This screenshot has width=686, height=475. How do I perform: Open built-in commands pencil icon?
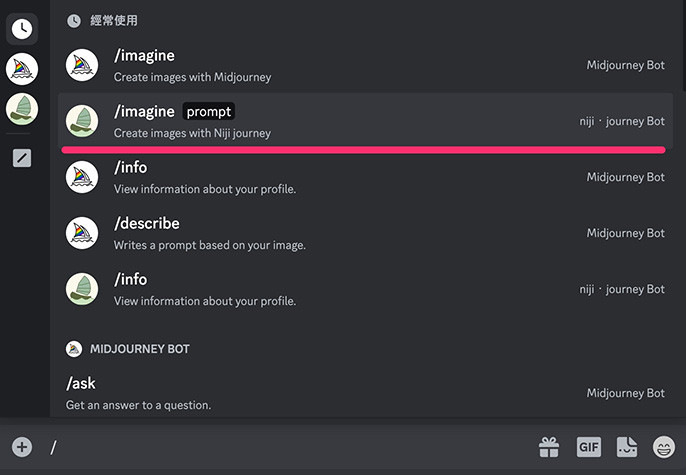(x=22, y=158)
